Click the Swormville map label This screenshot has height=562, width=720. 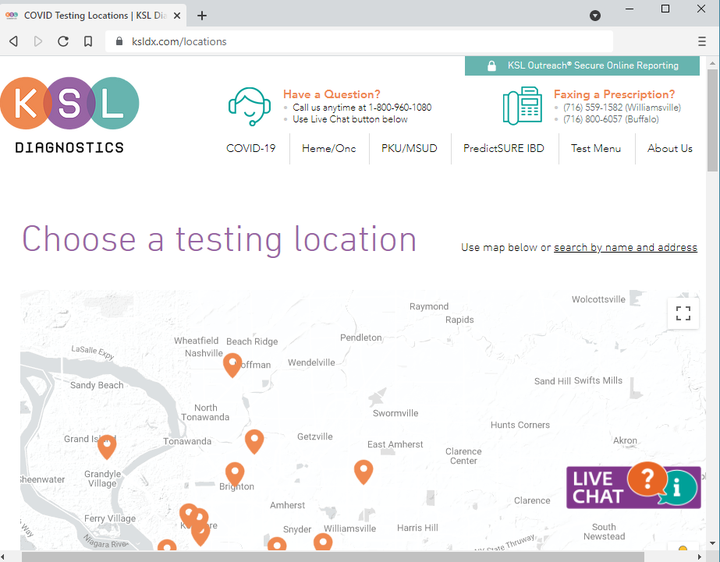coord(395,413)
